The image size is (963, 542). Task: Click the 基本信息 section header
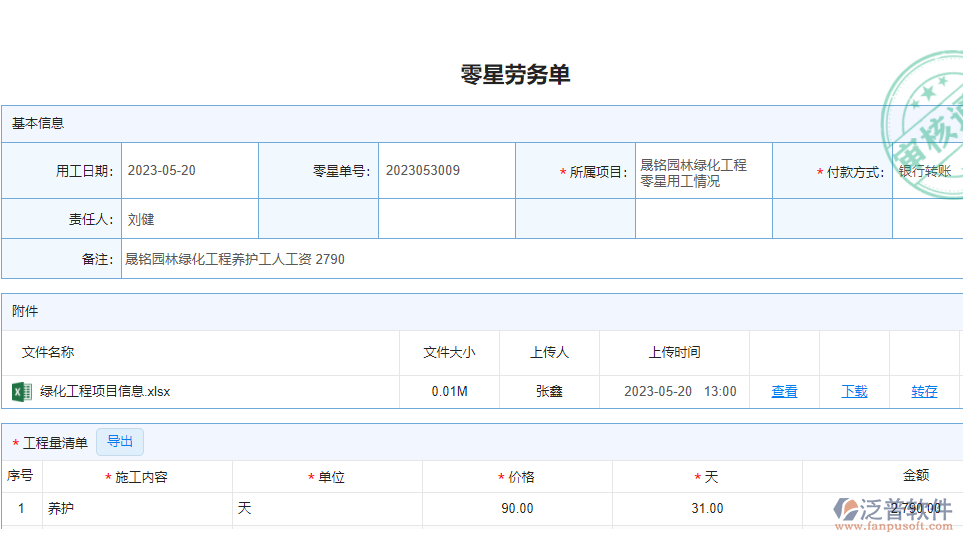[38, 123]
